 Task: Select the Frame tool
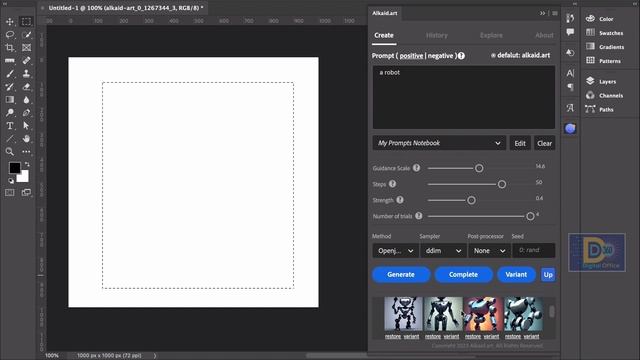click(27, 48)
